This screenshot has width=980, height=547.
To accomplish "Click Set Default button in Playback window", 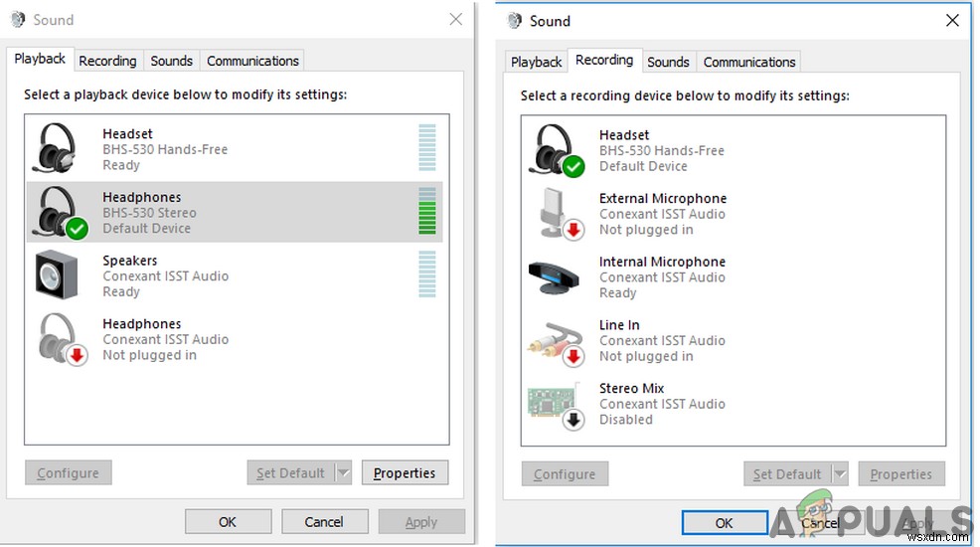I will [290, 473].
